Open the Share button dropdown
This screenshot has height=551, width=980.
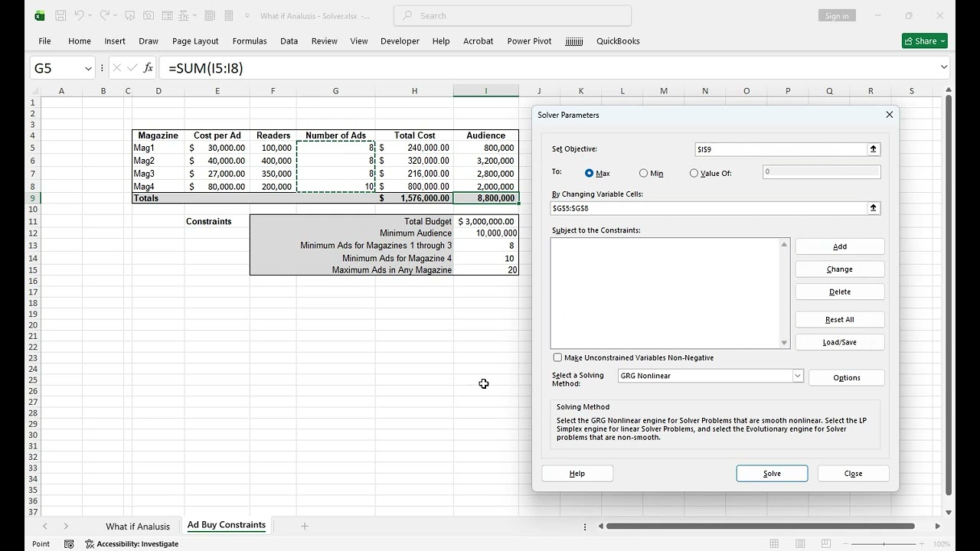[942, 41]
